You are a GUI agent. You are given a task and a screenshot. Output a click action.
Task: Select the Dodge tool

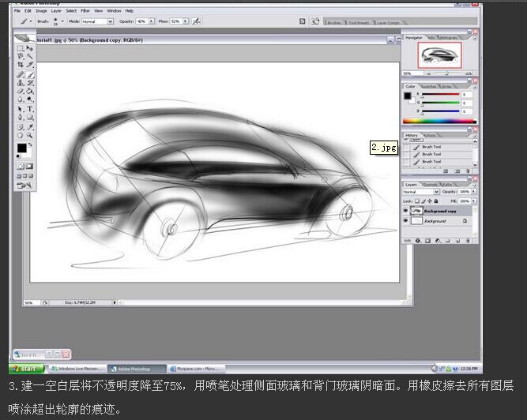point(30,99)
